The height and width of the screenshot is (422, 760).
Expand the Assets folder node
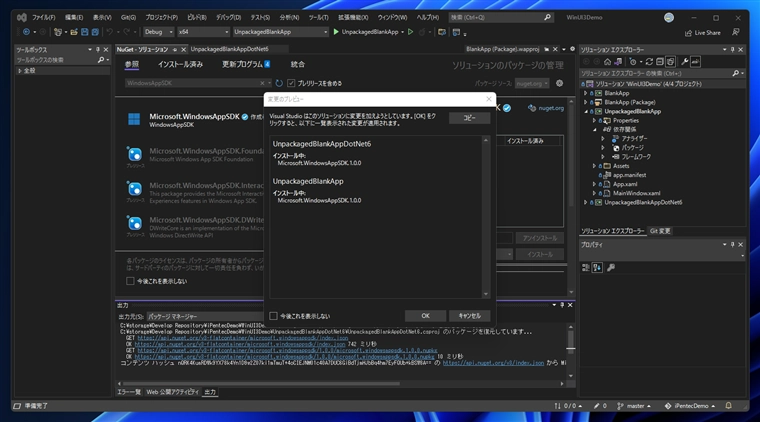(x=594, y=166)
